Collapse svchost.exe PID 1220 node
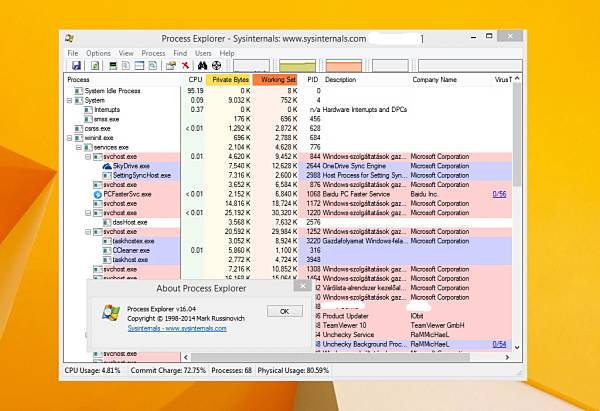This screenshot has width=600, height=411. tap(88, 213)
